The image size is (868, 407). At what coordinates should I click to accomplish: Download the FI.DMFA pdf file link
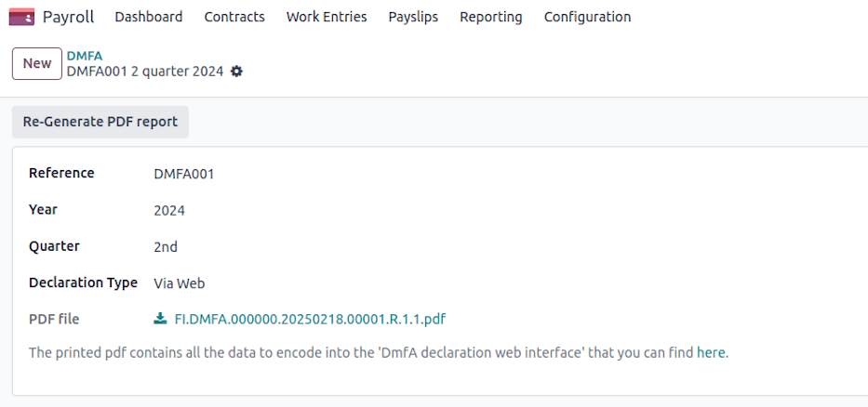[310, 319]
